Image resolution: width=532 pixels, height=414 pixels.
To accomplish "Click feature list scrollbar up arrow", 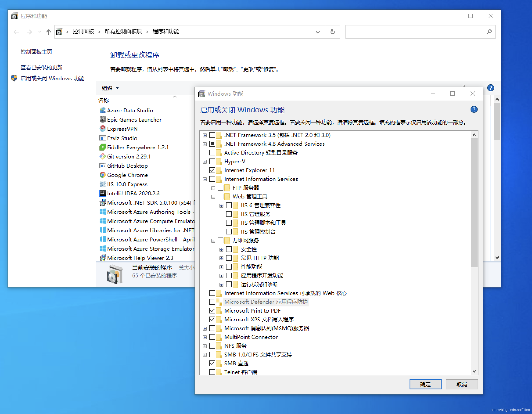I will coord(474,135).
